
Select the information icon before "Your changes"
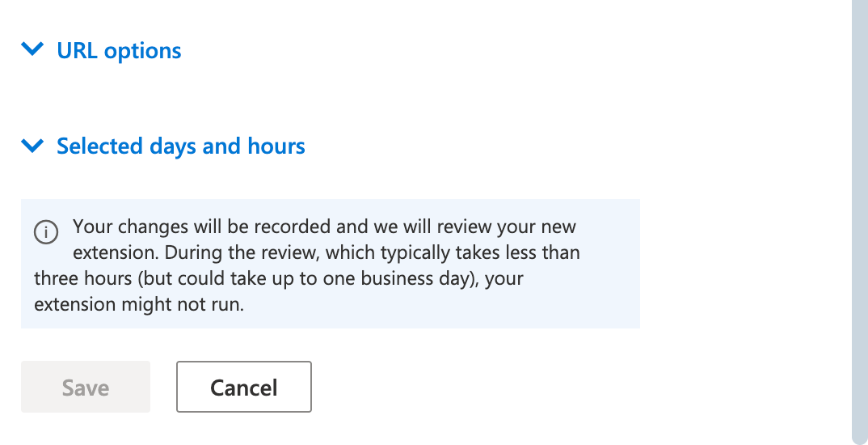point(46,232)
